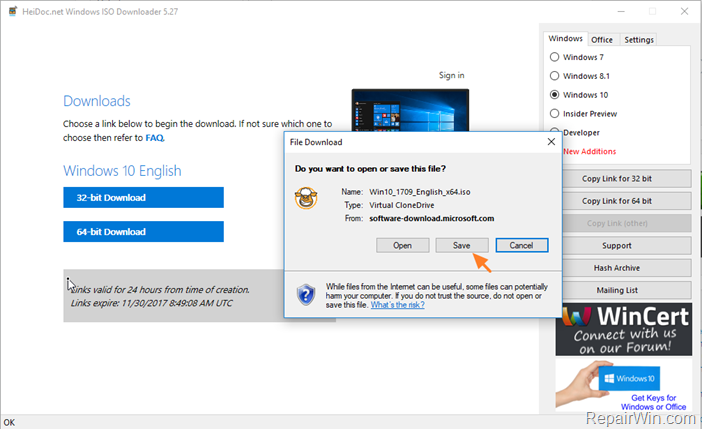Click the blue security shield question icon
Image resolution: width=702 pixels, height=429 pixels.
tap(306, 295)
